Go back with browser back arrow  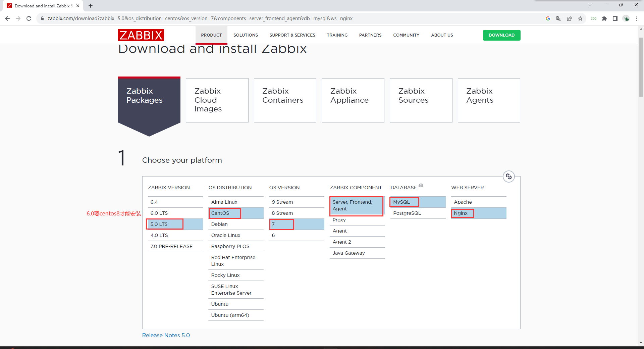click(7, 18)
